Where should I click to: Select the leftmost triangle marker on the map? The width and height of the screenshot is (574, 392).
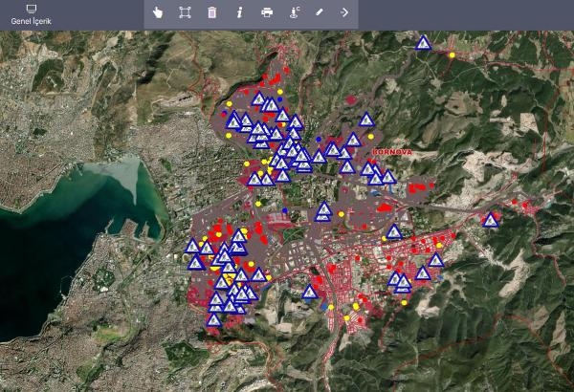192,246
